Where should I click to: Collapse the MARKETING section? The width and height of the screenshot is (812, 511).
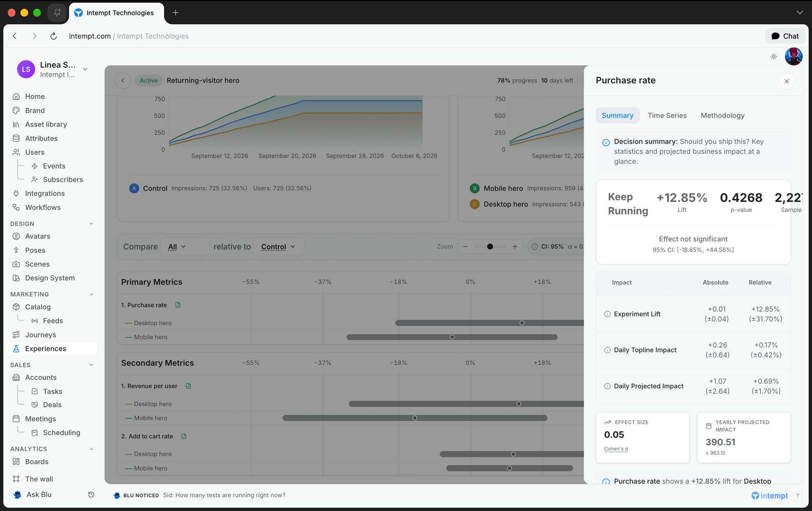coord(91,294)
